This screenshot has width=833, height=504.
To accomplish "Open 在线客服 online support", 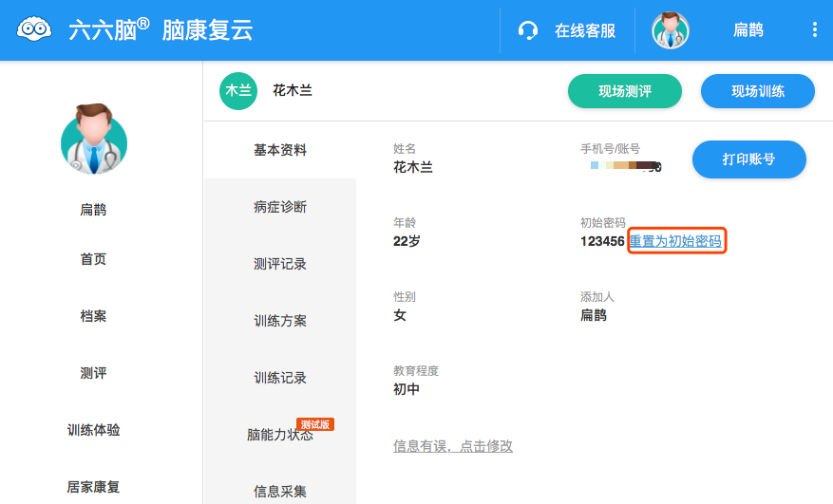I will coord(585,30).
